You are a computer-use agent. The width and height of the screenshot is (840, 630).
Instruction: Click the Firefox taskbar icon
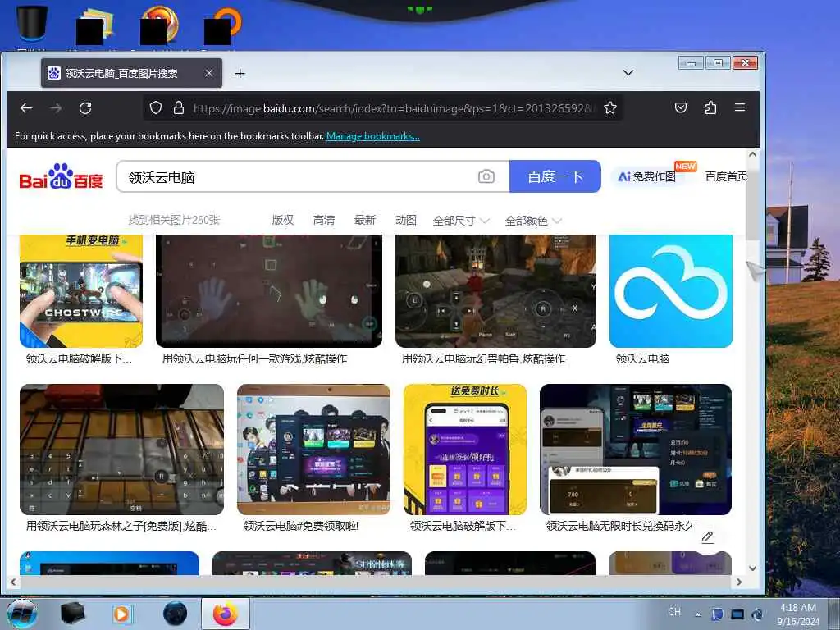pos(225,614)
